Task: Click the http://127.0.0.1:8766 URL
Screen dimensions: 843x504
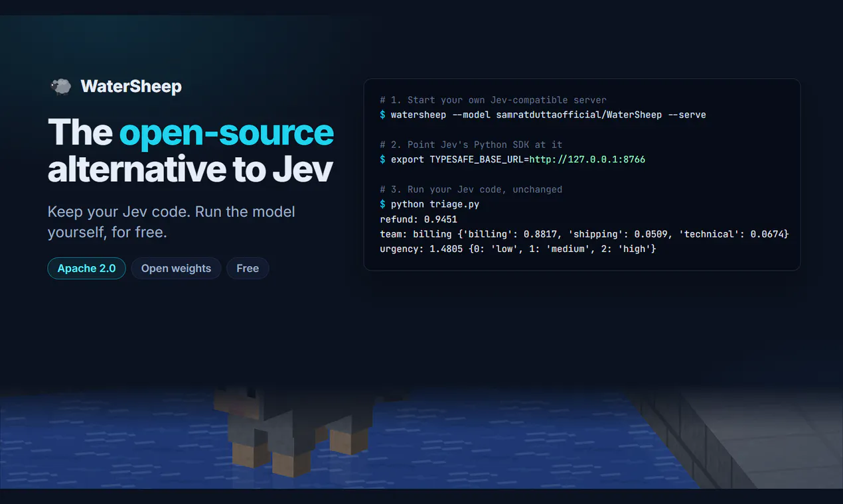Action: tap(587, 159)
